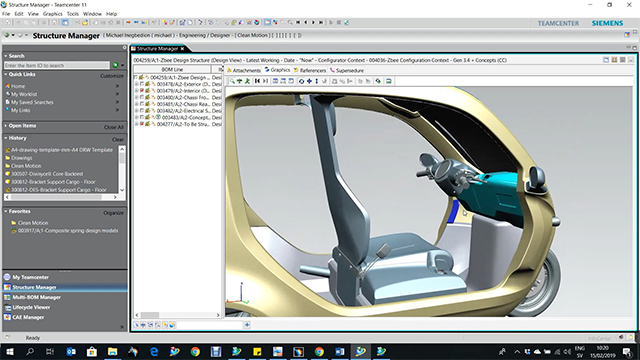Collapse the Quick Links section
This screenshot has width=640, height=360.
tap(6, 74)
